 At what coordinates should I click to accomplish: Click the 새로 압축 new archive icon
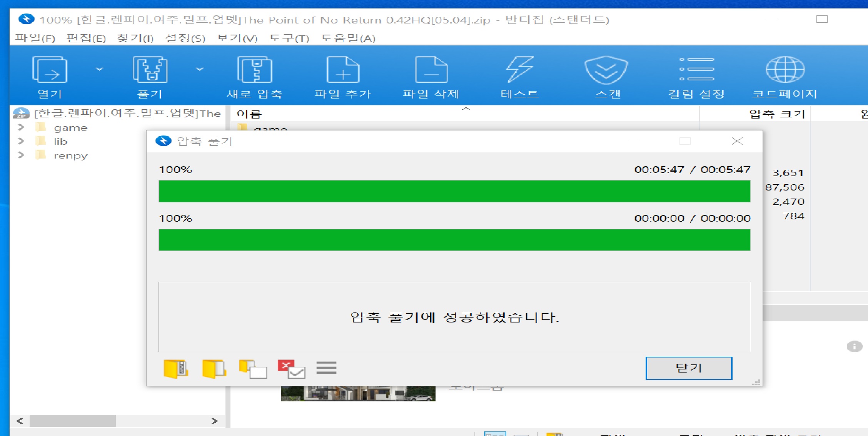click(254, 70)
